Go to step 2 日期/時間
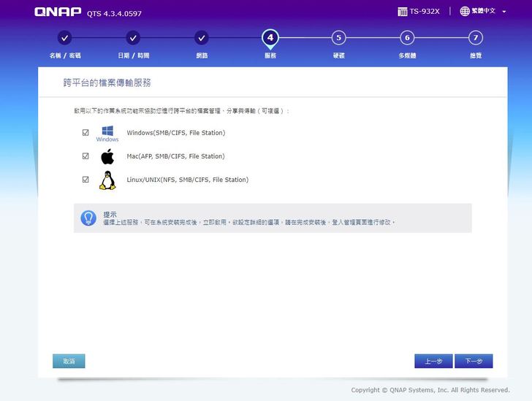Image resolution: width=532 pixels, height=401 pixels. coord(133,38)
